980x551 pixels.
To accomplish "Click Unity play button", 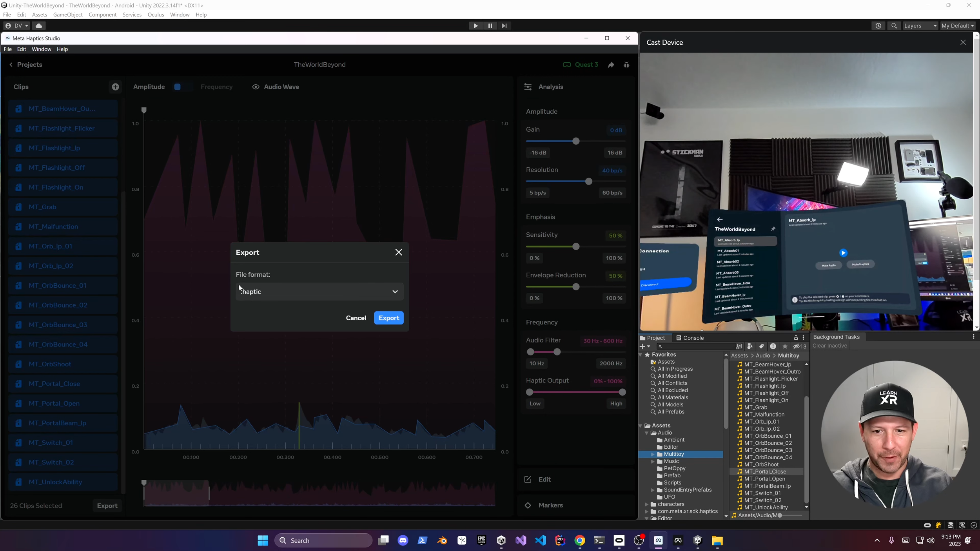I will 475,26.
